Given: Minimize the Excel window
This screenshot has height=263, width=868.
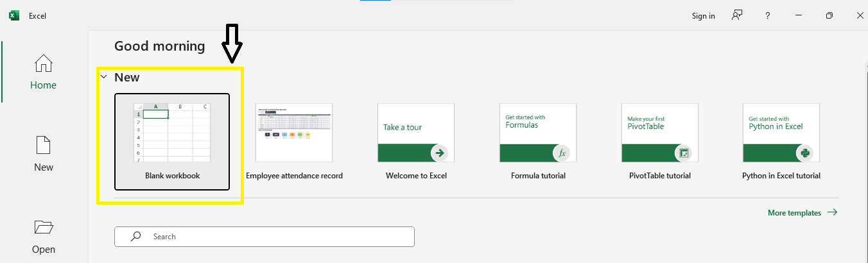Looking at the screenshot, I should (799, 15).
